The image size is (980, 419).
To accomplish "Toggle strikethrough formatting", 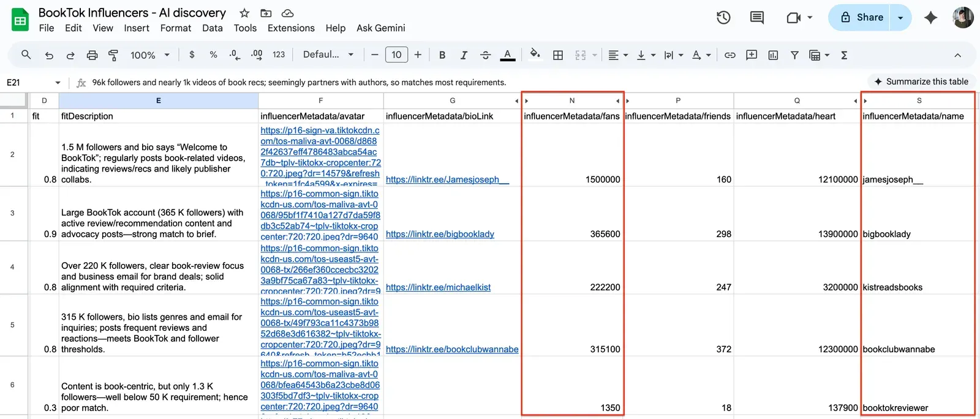I will 486,55.
